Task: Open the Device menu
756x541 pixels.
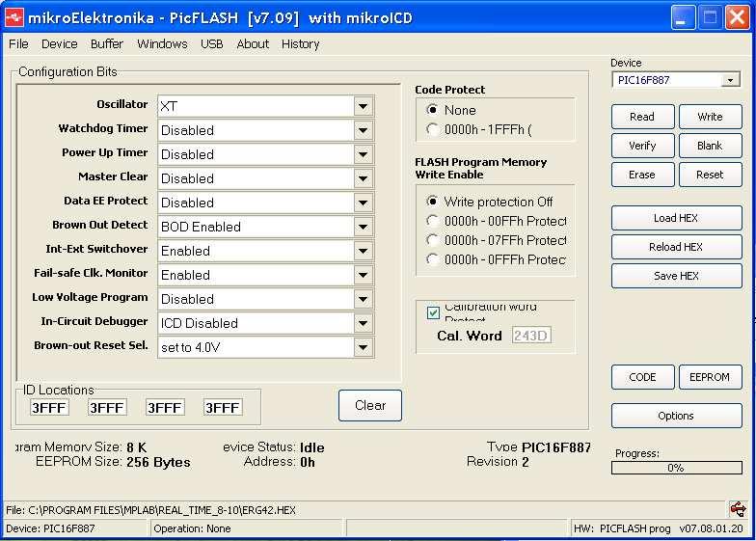Action: pyautogui.click(x=60, y=44)
